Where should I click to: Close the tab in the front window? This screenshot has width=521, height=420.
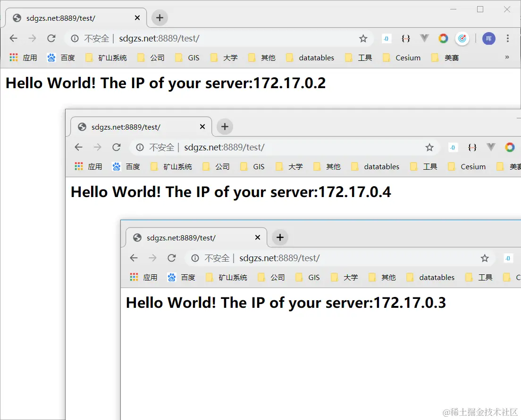258,237
